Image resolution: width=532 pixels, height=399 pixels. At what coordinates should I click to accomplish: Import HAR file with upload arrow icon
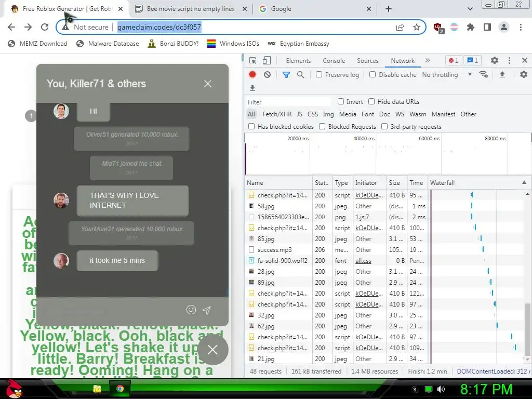(x=502, y=75)
